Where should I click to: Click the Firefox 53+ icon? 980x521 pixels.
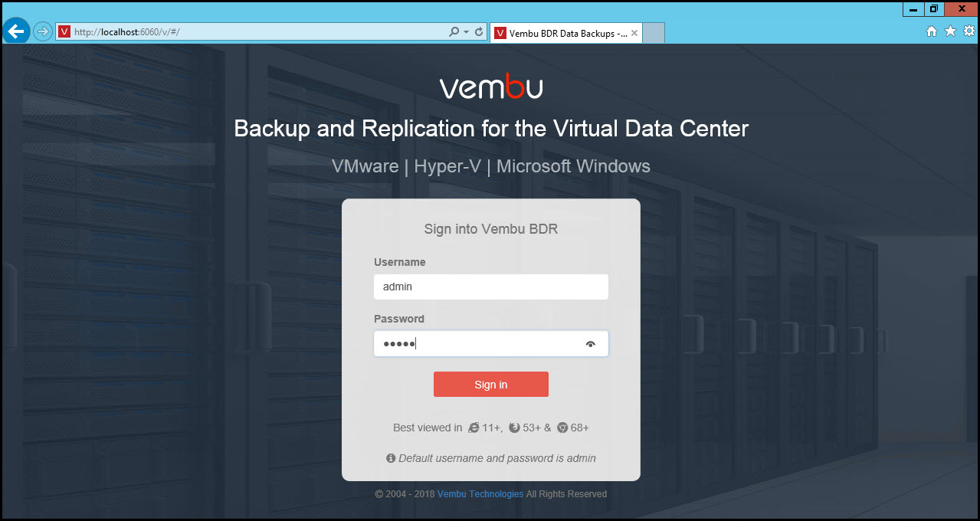point(514,428)
